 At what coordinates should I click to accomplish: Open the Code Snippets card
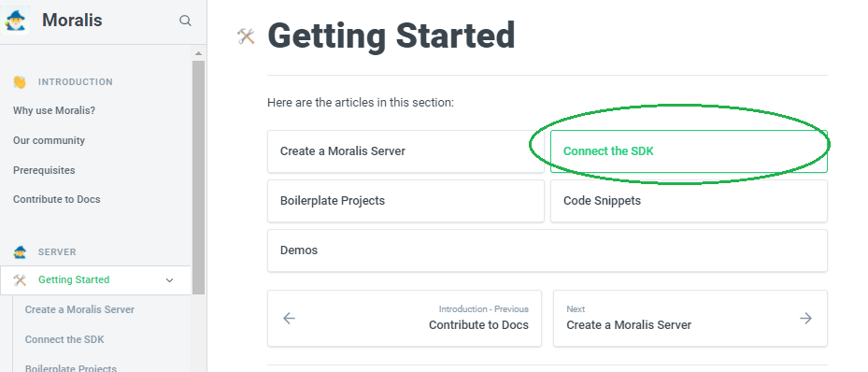click(689, 200)
